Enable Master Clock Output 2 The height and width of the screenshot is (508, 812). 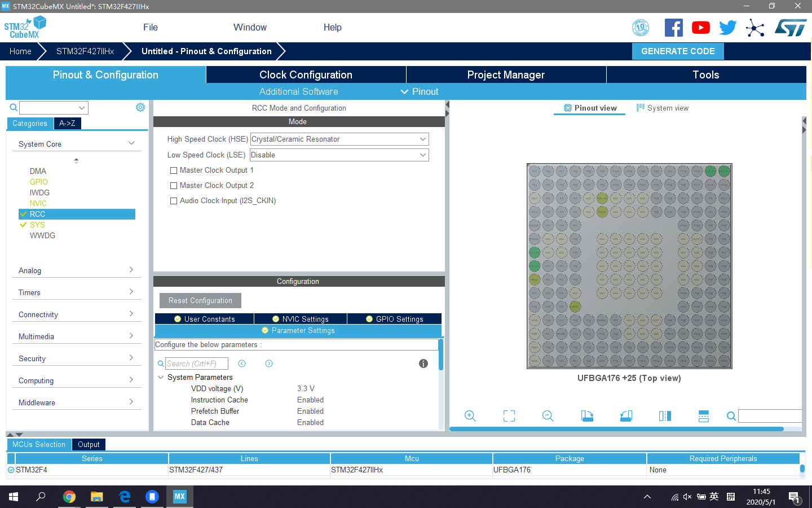pos(174,186)
